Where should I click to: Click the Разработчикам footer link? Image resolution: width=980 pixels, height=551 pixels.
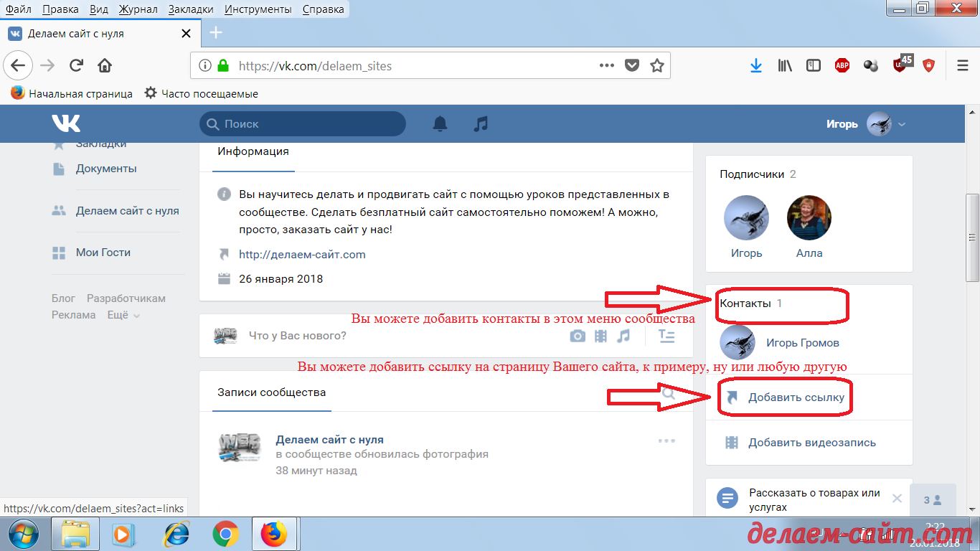126,298
